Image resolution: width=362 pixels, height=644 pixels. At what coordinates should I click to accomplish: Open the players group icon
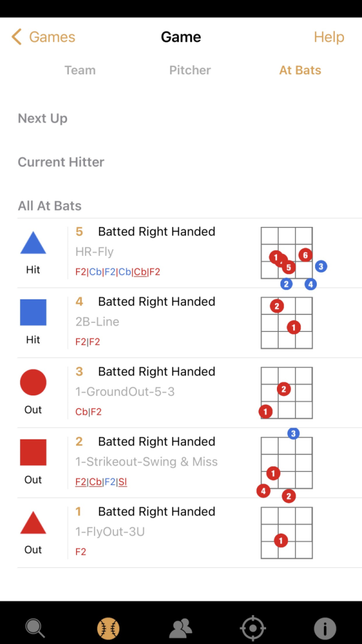(x=180, y=628)
